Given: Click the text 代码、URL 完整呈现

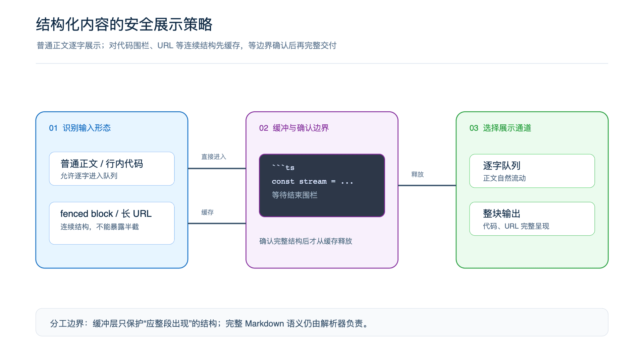Looking at the screenshot, I should (x=516, y=226).
